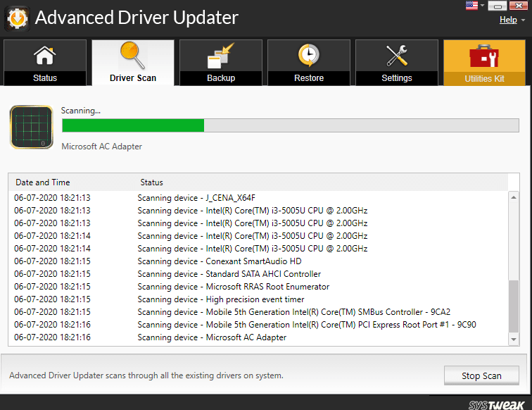Select the J_CENA_X64F scanning row
This screenshot has width=532, height=410.
258,198
